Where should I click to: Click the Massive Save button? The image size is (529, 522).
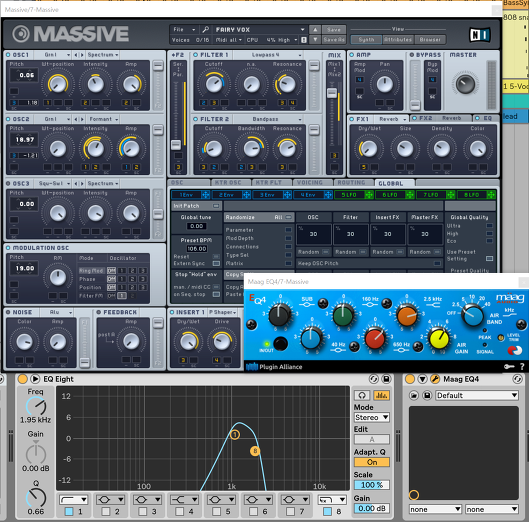coord(334,30)
